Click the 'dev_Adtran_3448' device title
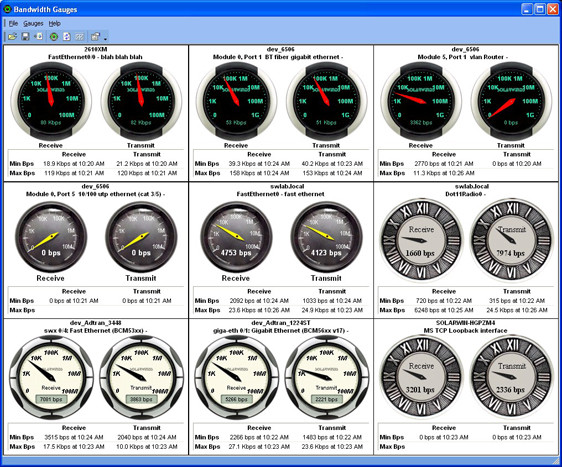Screen dimensions: 562x467 pyautogui.click(x=95, y=323)
